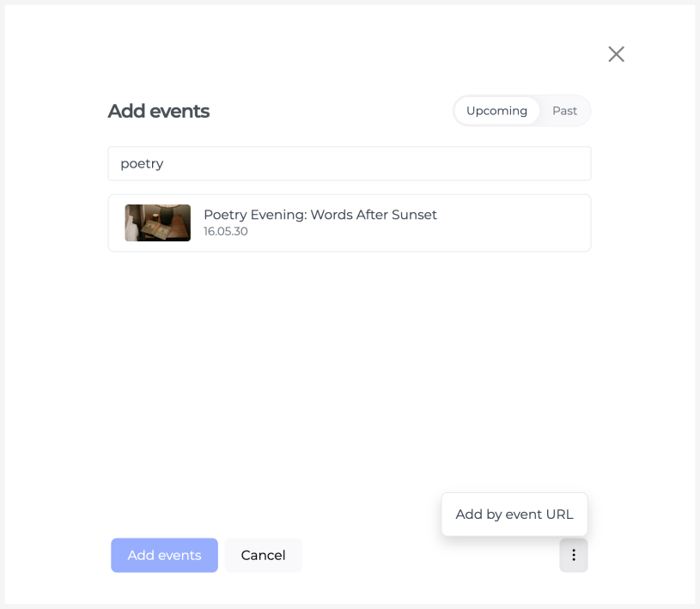The height and width of the screenshot is (609, 700).
Task: Dismiss the popup via vertical ellipsis button
Action: [x=573, y=555]
